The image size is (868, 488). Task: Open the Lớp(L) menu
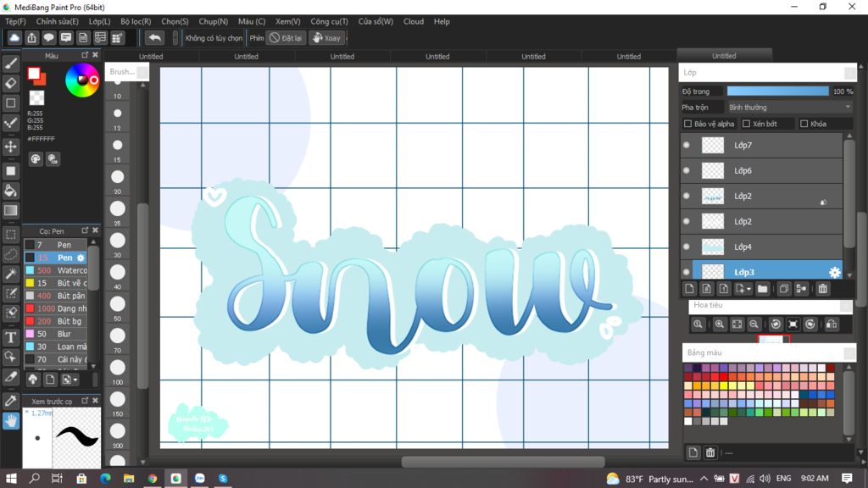pyautogui.click(x=100, y=21)
